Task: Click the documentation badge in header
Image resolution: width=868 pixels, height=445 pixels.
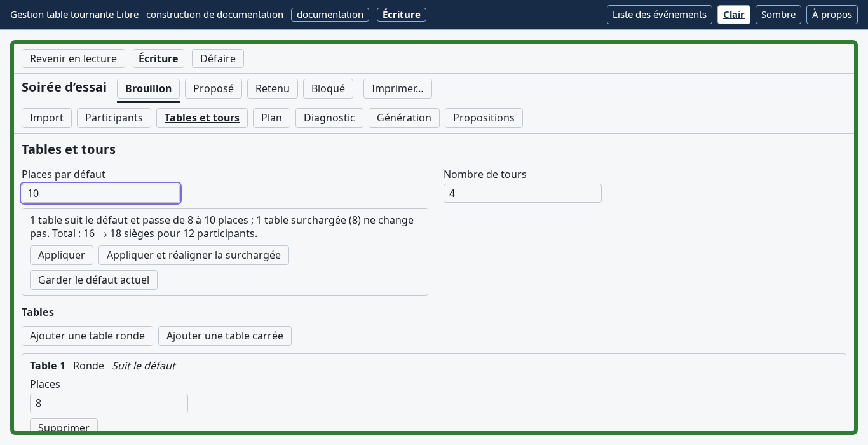Action: tap(330, 14)
